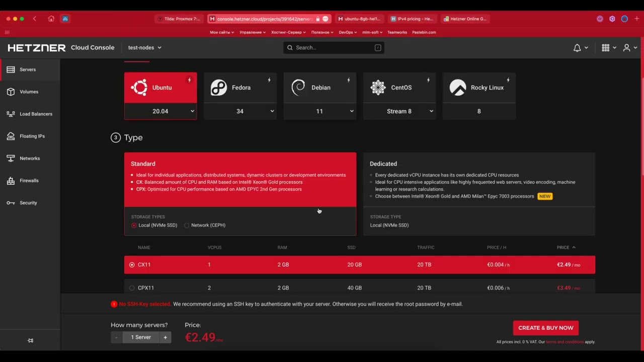The image size is (644, 362).
Task: Increase server count with the plus button
Action: pos(165,337)
